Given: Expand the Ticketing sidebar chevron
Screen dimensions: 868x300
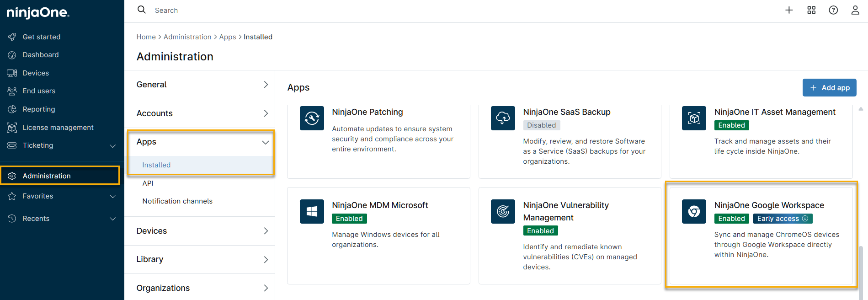Looking at the screenshot, I should tap(112, 146).
